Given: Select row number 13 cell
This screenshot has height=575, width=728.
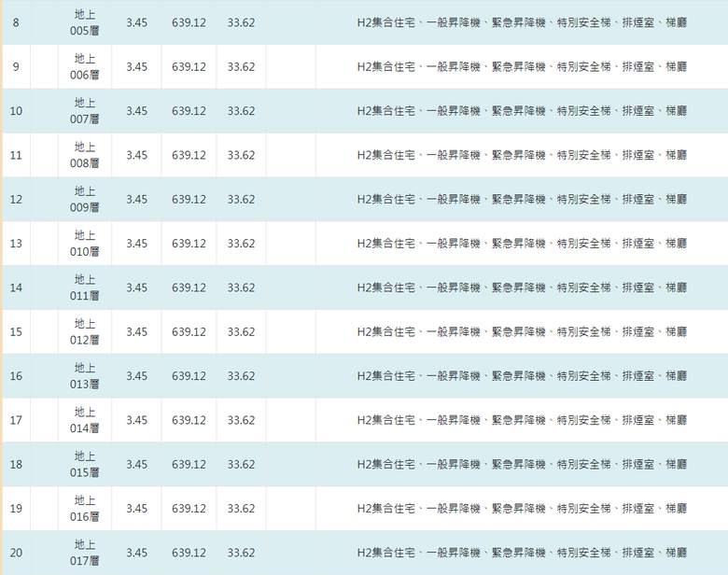Looking at the screenshot, I should tap(16, 244).
